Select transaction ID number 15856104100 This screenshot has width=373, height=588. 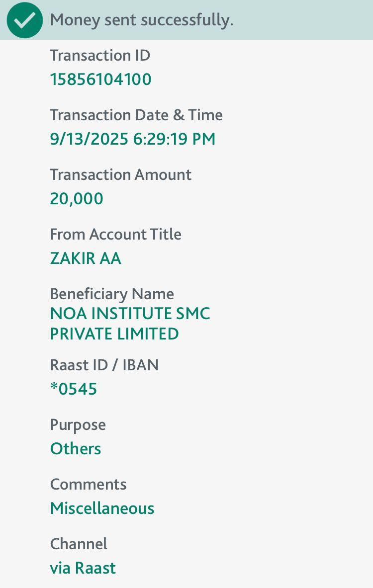pos(100,80)
